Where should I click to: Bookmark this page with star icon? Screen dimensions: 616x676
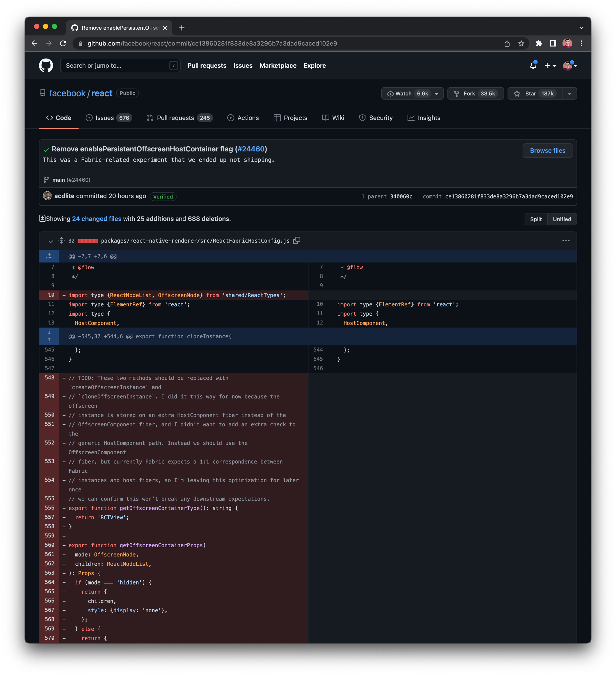click(521, 44)
